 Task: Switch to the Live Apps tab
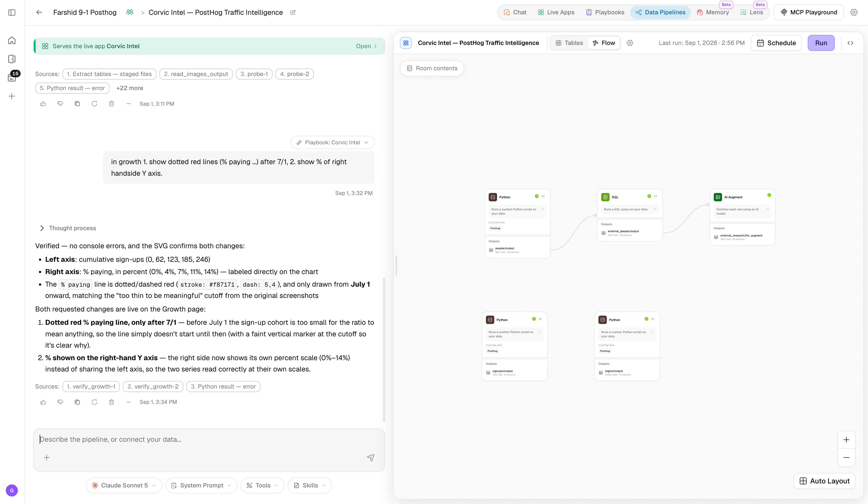coord(556,12)
